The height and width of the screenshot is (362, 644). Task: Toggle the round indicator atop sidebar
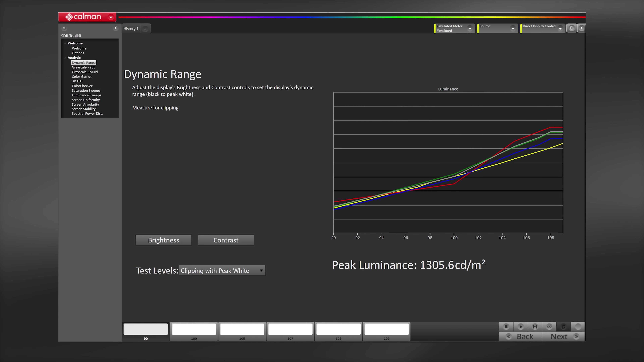[64, 28]
